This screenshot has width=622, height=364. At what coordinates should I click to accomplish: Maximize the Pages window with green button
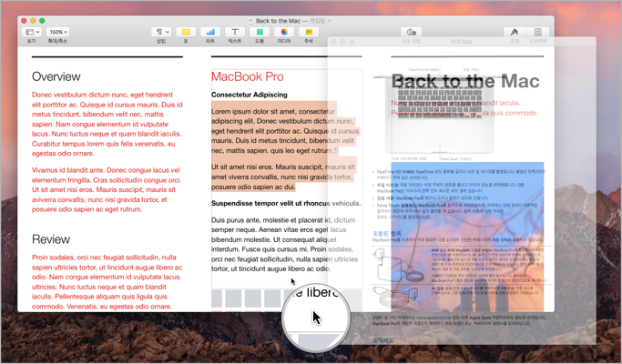coord(42,21)
